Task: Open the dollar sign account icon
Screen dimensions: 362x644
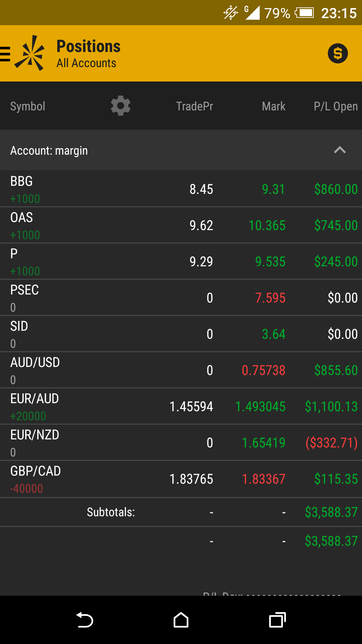Action: tap(338, 53)
